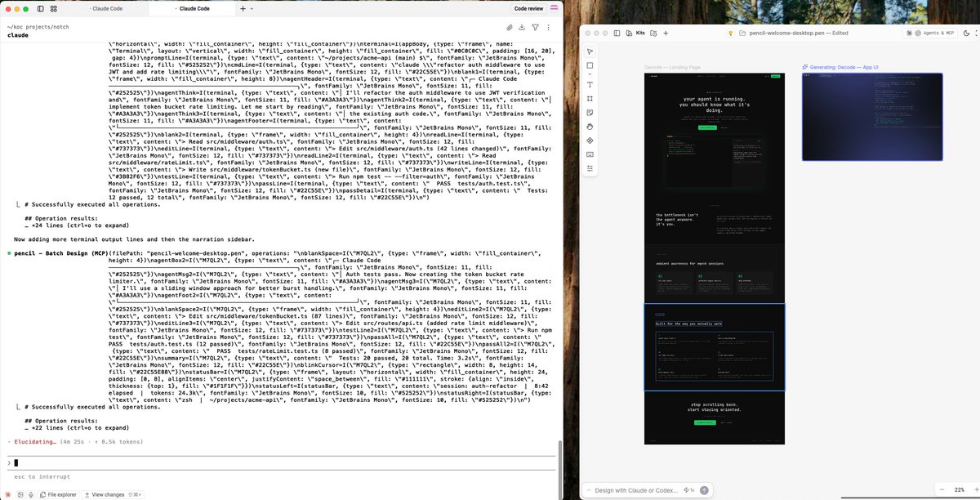Click the terminal window vertical scrollbar
This screenshot has height=500, width=980.
click(559, 468)
